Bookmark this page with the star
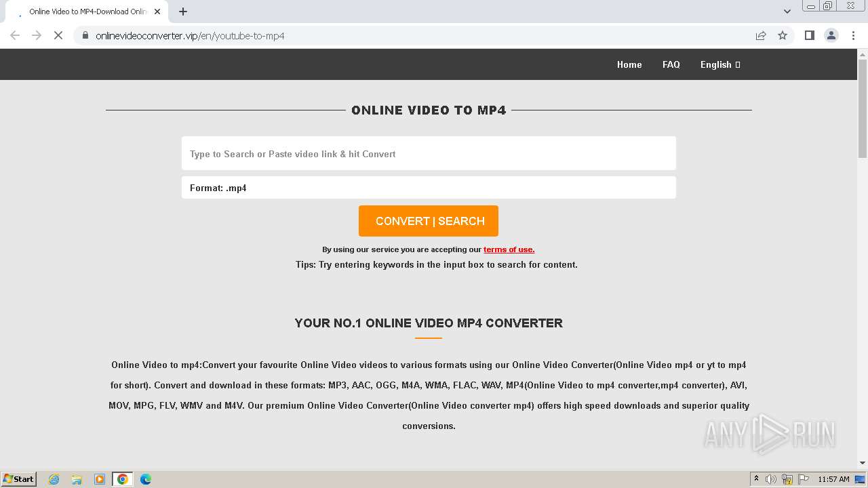This screenshot has width=868, height=488. click(x=783, y=35)
